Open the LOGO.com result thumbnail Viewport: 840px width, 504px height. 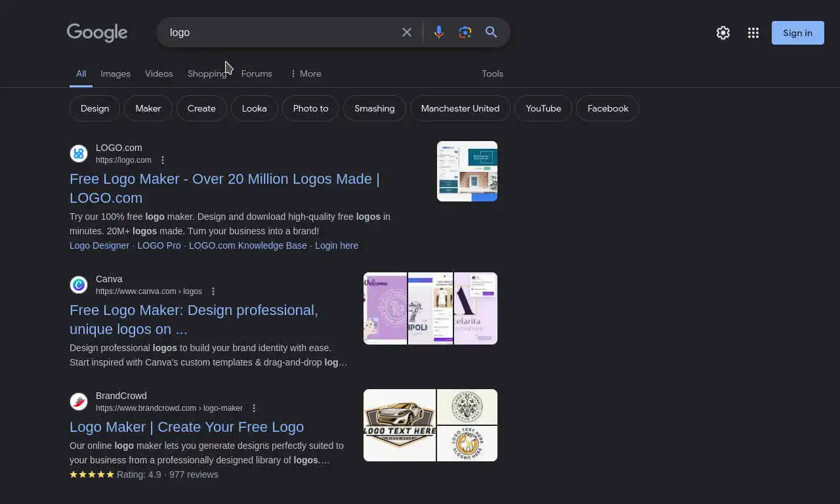467,171
